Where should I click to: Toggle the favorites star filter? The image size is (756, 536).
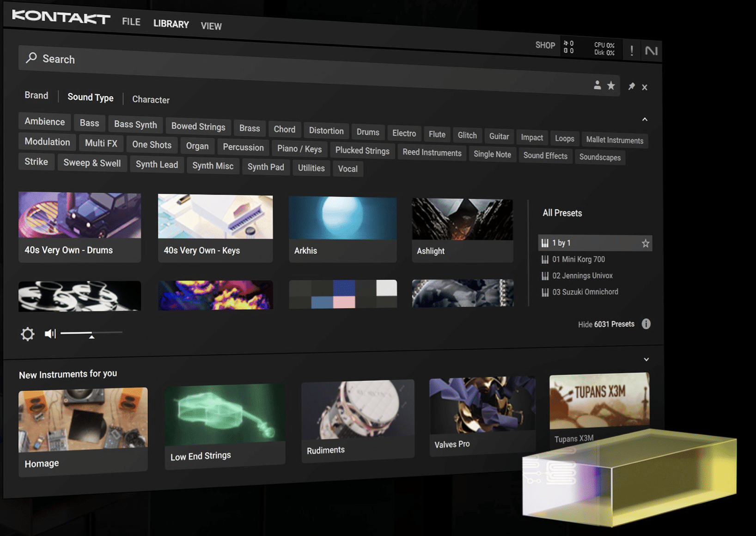coord(611,85)
